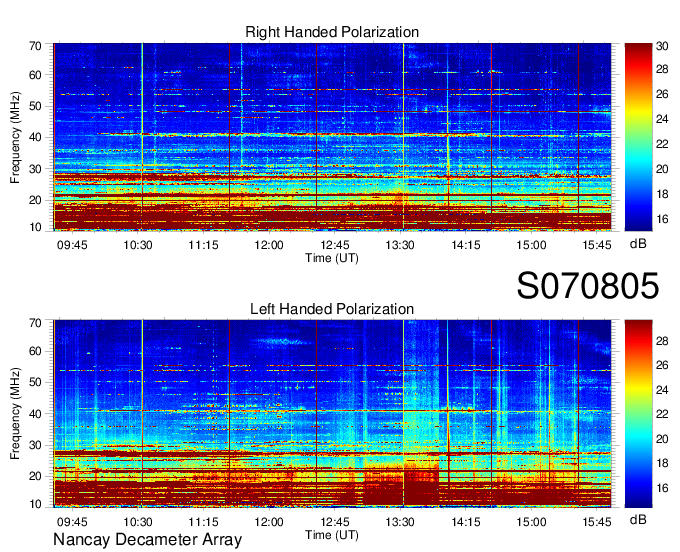Click the 14:15 time tick on Left Handed plot
The height and width of the screenshot is (552, 680).
pos(466,522)
